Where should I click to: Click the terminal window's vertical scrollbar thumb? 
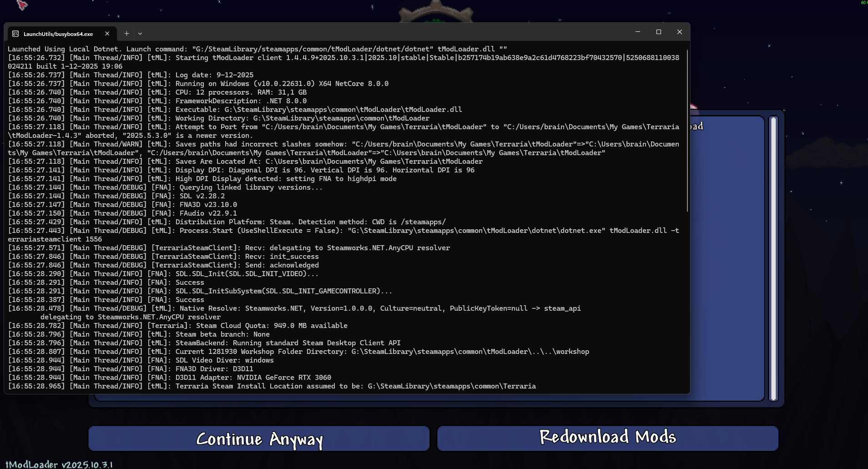687,130
